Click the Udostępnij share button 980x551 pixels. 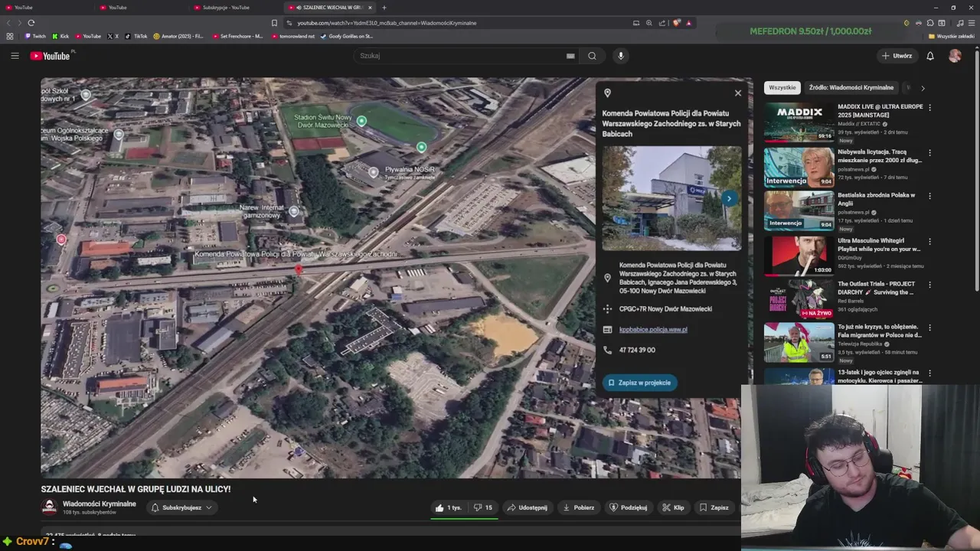click(x=527, y=507)
